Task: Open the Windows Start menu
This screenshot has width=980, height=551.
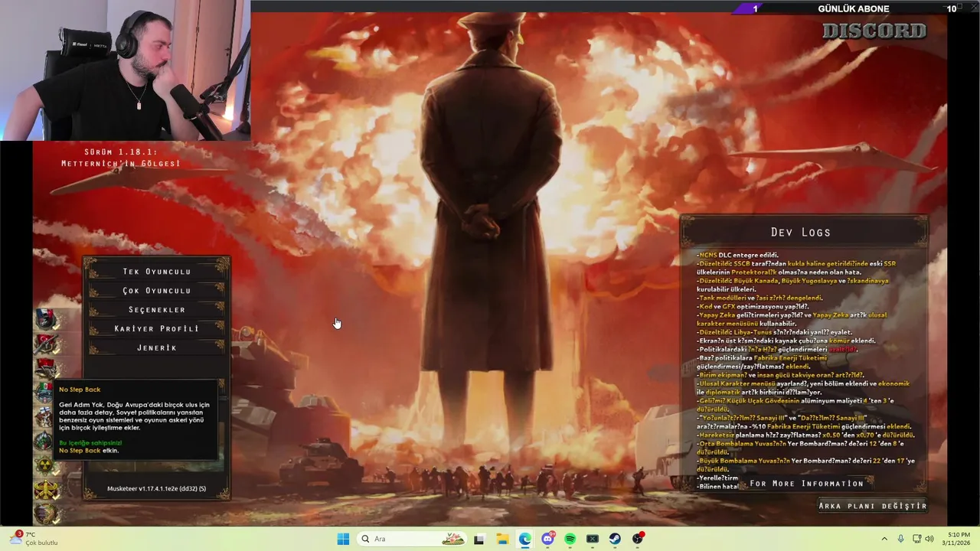Action: [343, 539]
